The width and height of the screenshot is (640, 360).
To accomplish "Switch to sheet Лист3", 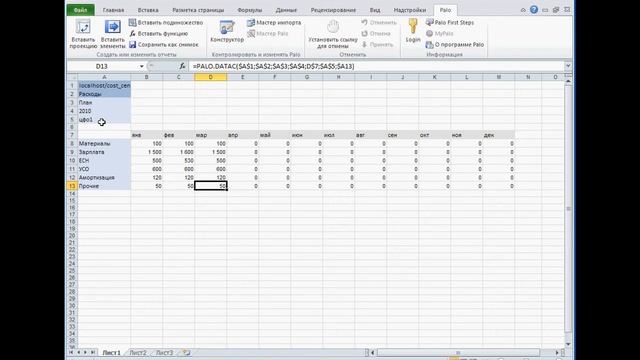I will pos(164,353).
